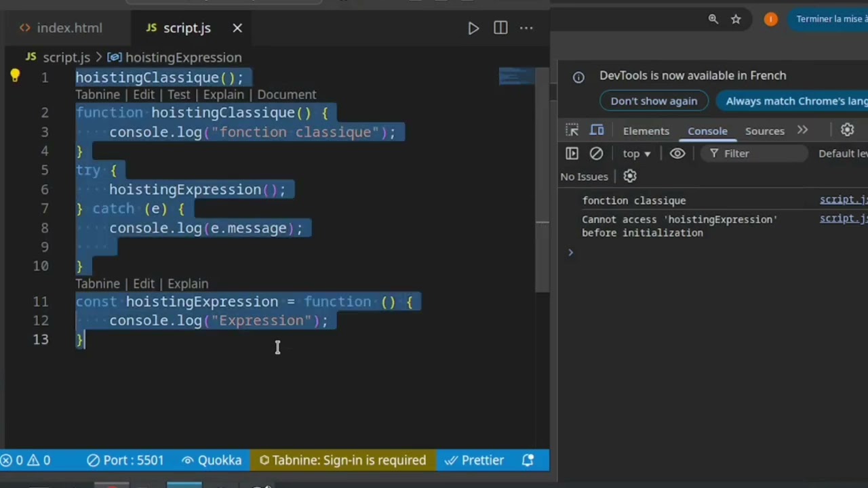Open script.js in the breadcrumb
Viewport: 868px width, 488px height.
[x=58, y=58]
